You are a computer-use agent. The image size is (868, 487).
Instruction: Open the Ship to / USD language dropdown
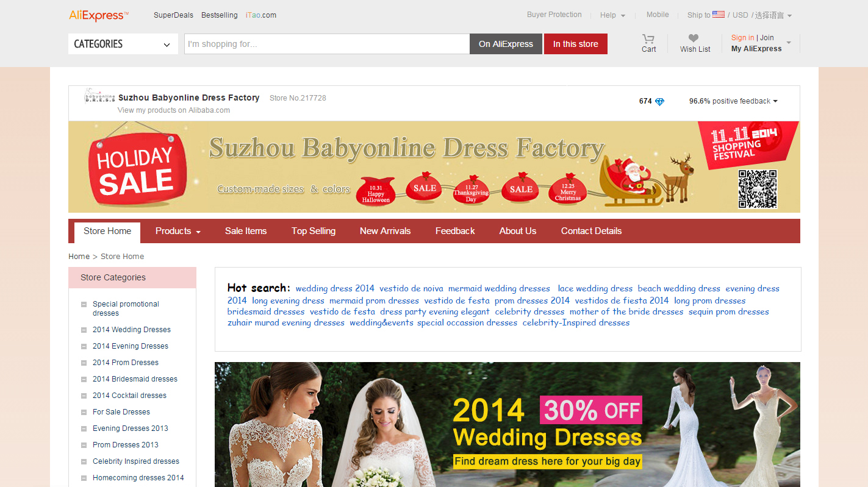tap(739, 15)
